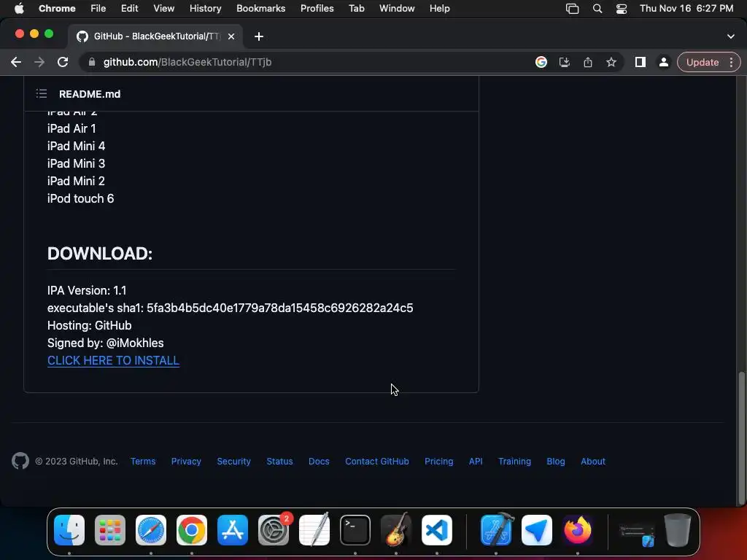Launch Visual Studio Code from Dock
Screen dimensions: 747x560
tap(437, 530)
